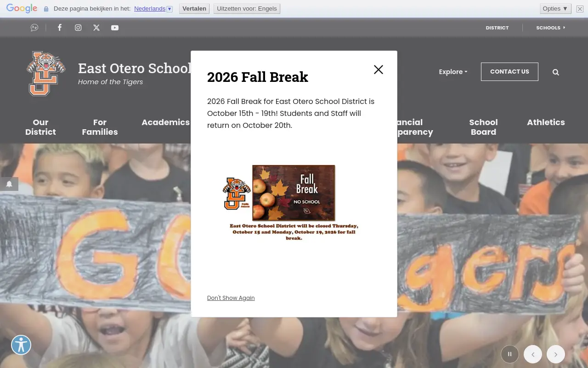
Task: Pause the hero image slideshow
Action: click(510, 354)
